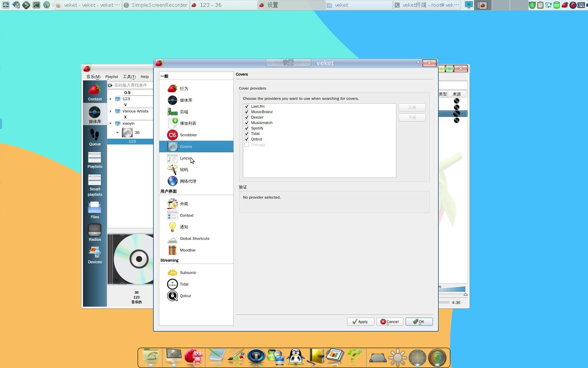This screenshot has height=368, width=588.
Task: Open the 转码 transcoding settings page
Action: pyautogui.click(x=196, y=170)
